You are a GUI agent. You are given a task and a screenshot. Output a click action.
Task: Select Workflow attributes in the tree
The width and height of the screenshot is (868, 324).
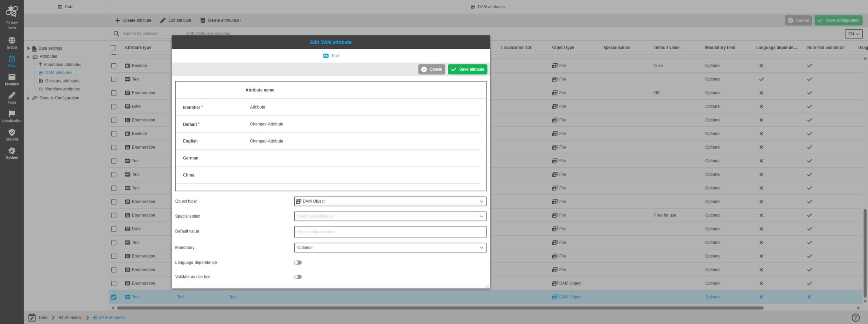pos(62,89)
